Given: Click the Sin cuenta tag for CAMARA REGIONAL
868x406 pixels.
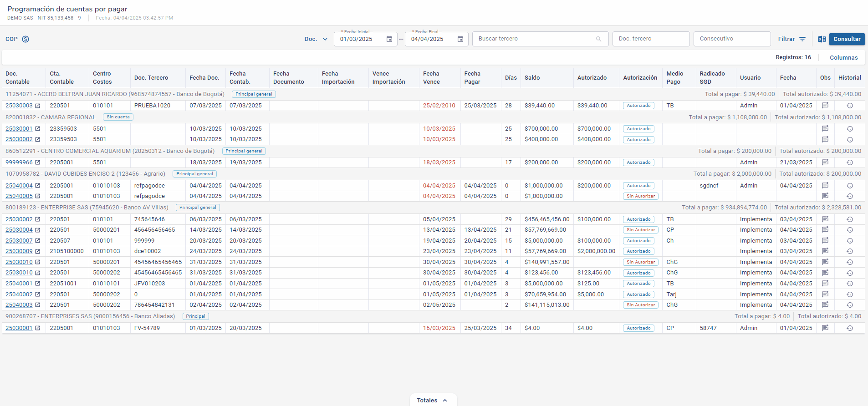Looking at the screenshot, I should pos(118,117).
